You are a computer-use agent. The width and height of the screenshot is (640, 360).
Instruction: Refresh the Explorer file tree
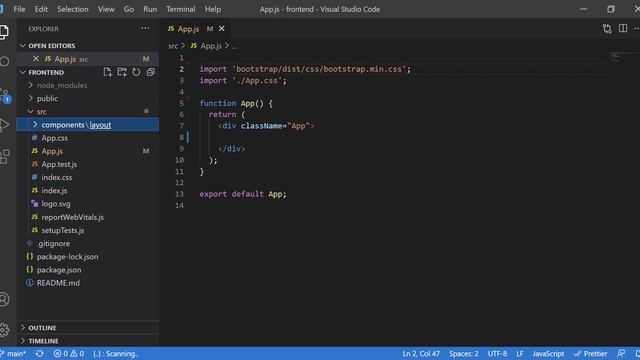136,72
